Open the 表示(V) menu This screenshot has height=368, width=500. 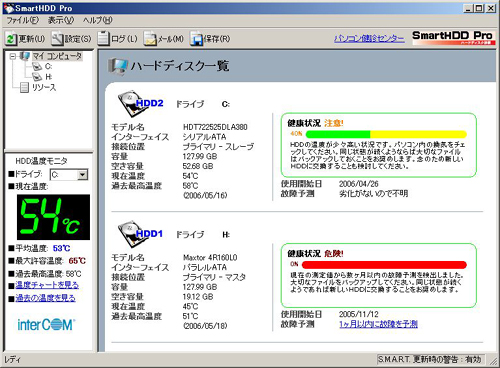click(61, 20)
